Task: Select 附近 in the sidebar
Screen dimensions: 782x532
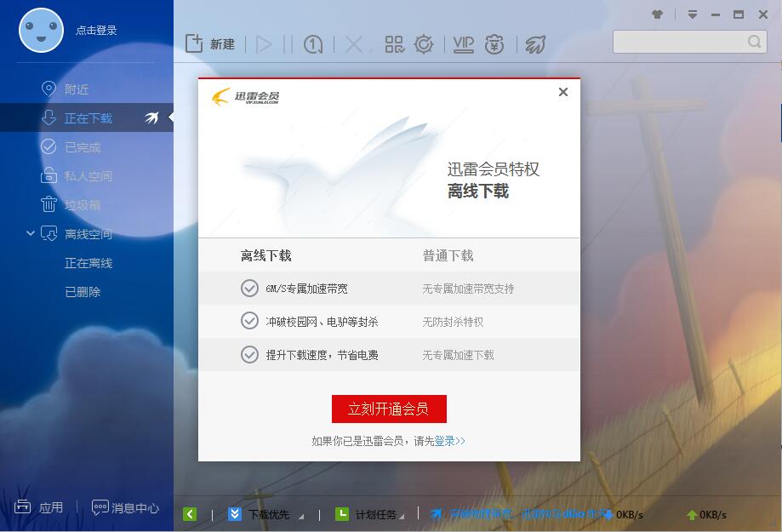Action: pos(77,89)
